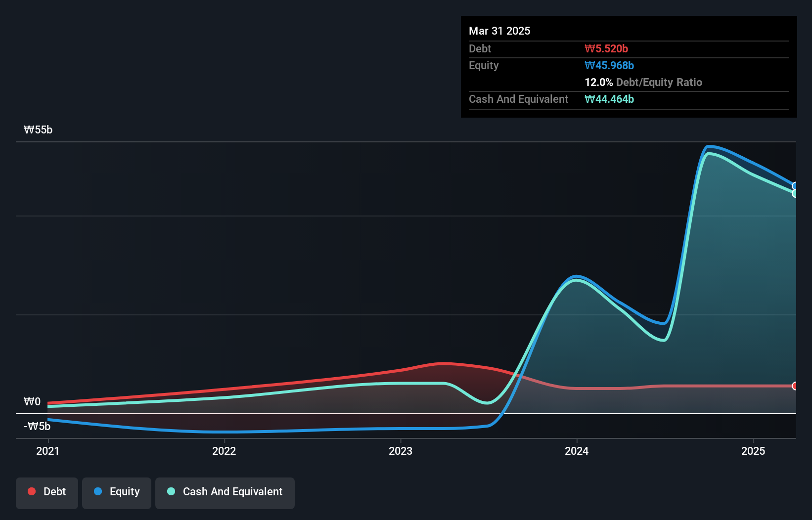The width and height of the screenshot is (812, 520).
Task: Select the 2025 label on the x-axis
Action: pos(753,451)
